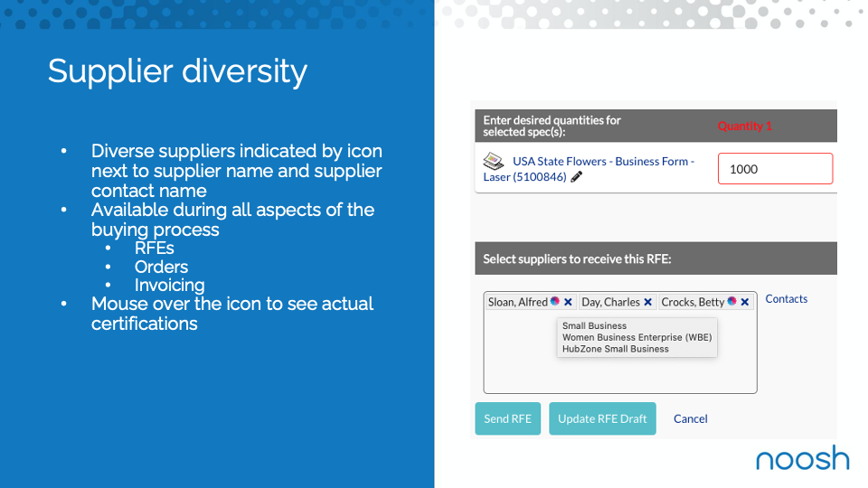The height and width of the screenshot is (488, 868).
Task: Click the Small Business tooltip entry
Action: [x=595, y=326]
